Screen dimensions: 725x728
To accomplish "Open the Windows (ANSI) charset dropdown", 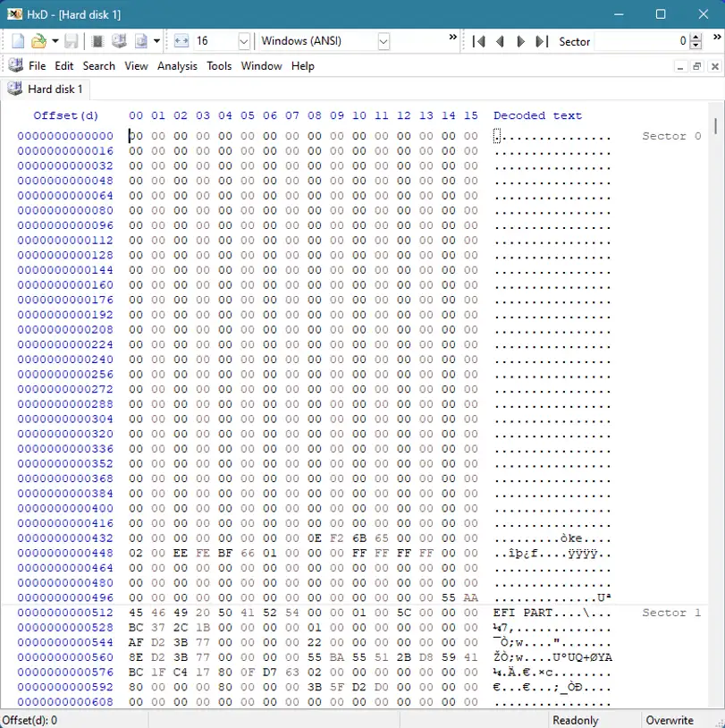I will [384, 41].
